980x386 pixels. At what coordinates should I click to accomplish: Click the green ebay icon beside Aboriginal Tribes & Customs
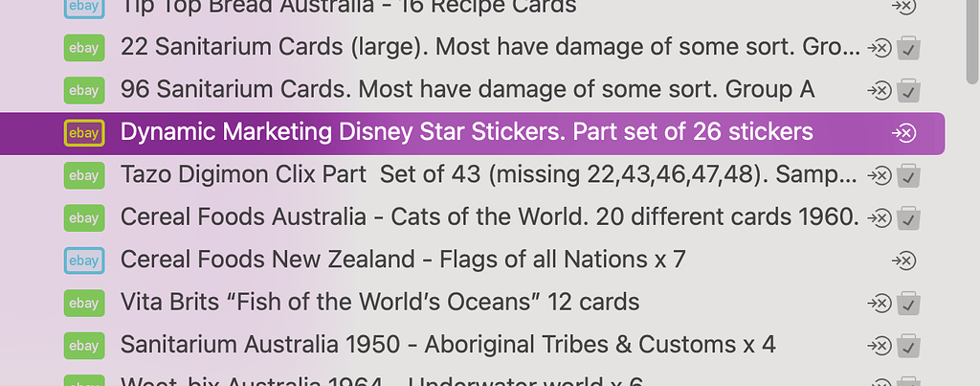coord(84,346)
